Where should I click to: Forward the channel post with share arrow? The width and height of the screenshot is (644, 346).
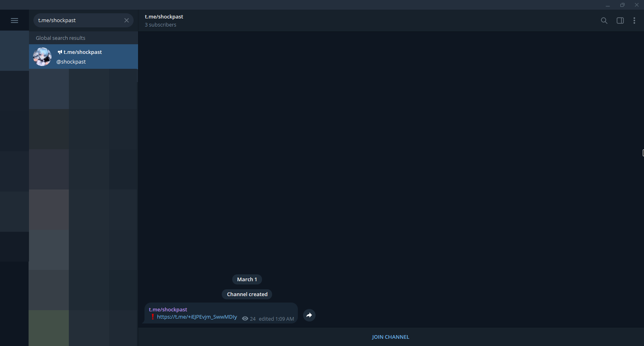tap(309, 315)
